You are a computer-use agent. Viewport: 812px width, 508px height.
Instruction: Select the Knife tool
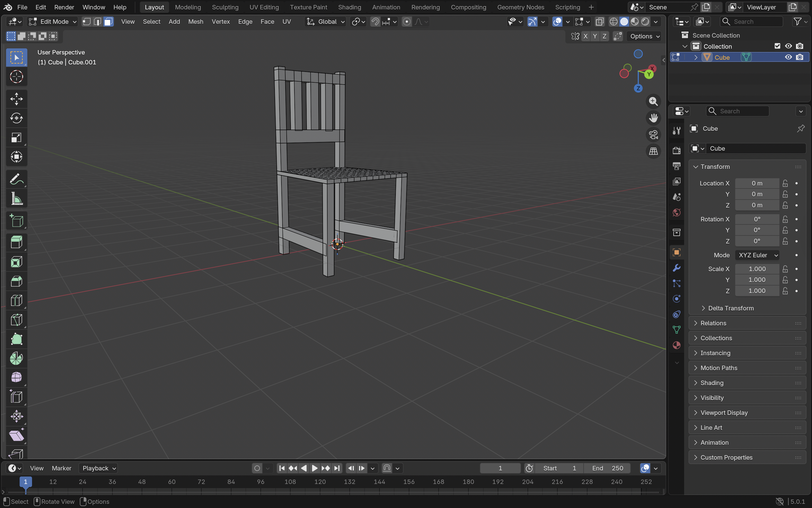[17, 320]
